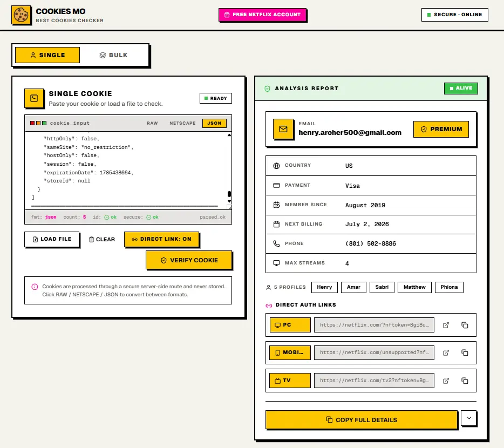Click the cookie input scrollbar thumb
504x448 pixels.
pos(229,194)
